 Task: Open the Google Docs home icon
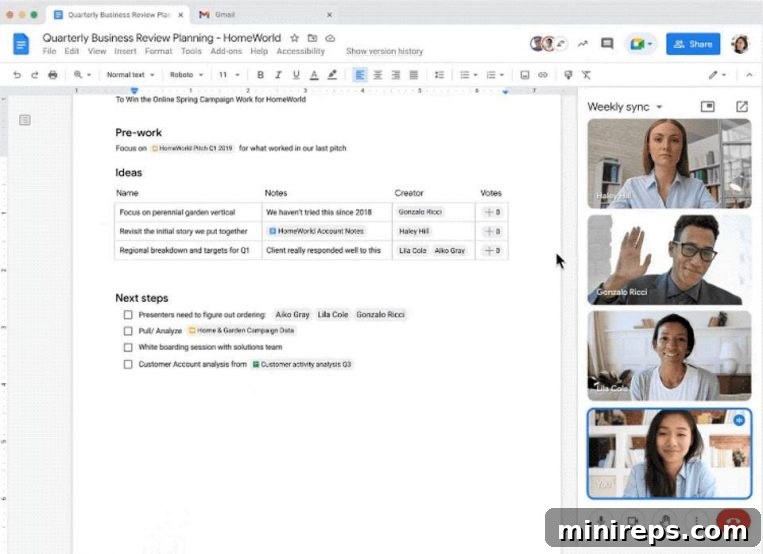[20, 44]
